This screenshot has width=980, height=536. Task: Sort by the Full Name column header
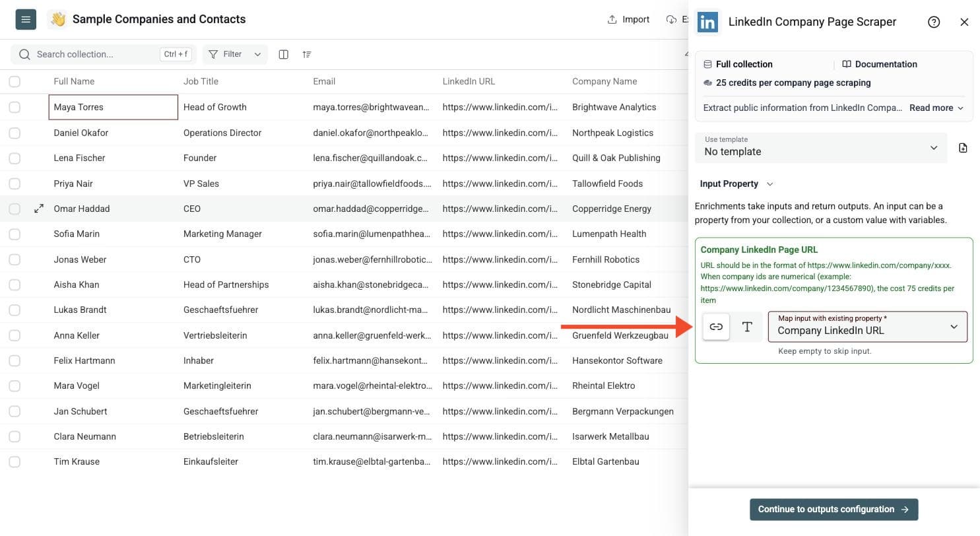point(74,81)
